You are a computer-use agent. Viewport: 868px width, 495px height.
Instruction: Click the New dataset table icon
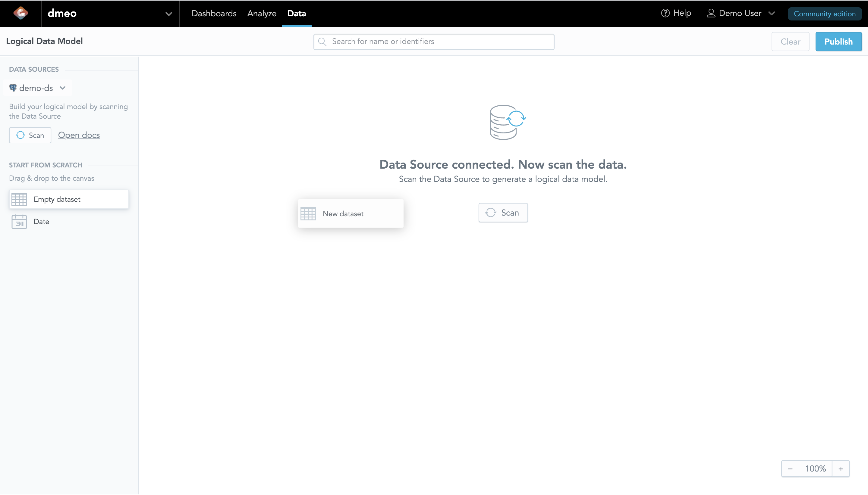click(308, 214)
